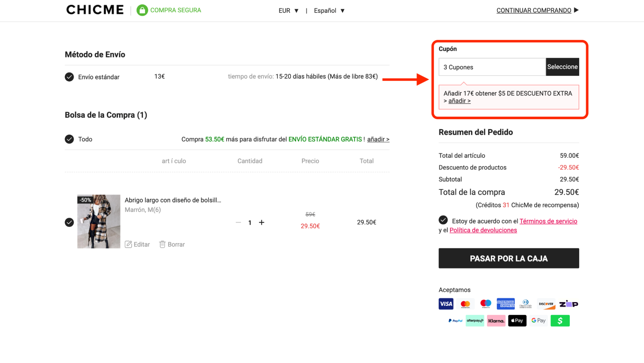Open the plaid coat product thumbnail

click(x=99, y=221)
